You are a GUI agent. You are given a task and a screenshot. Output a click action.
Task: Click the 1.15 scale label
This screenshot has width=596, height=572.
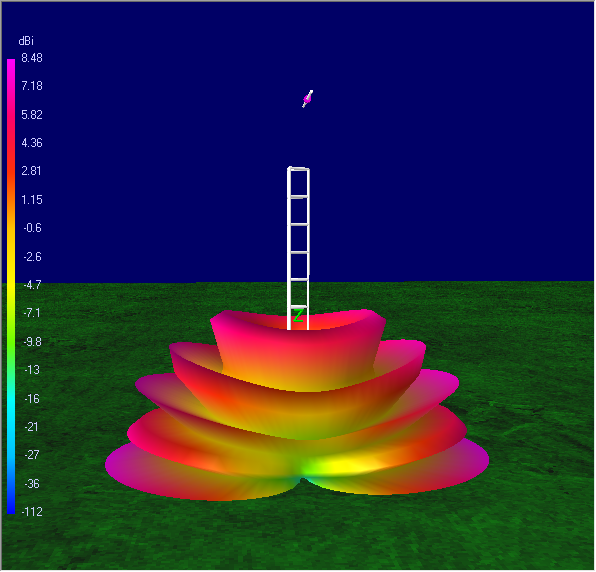pyautogui.click(x=32, y=200)
